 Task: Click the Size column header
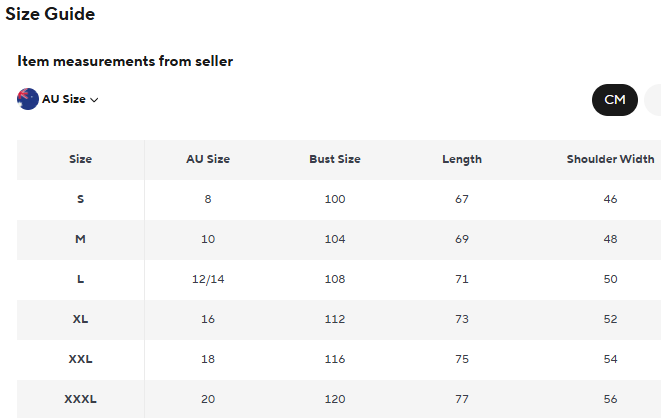[81, 159]
